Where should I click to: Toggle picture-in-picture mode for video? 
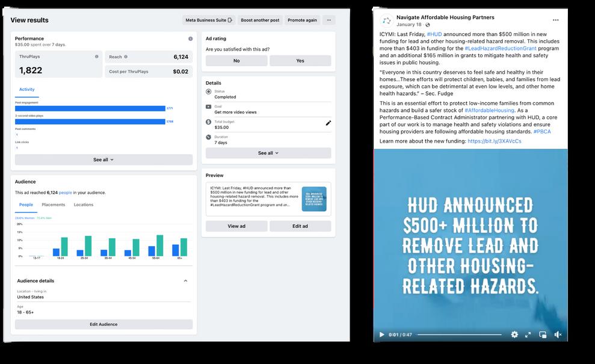(x=543, y=335)
